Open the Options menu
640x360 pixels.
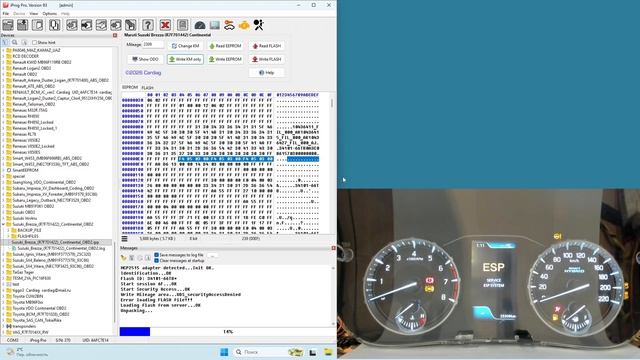click(x=50, y=13)
